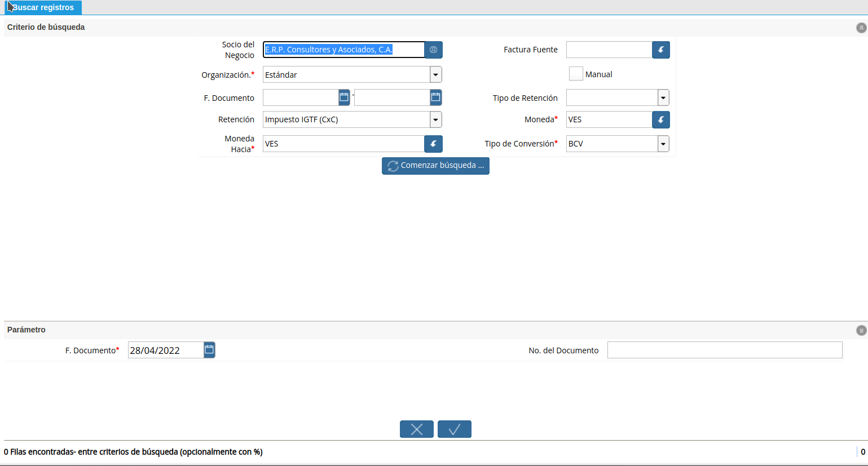Viewport: 868px width, 466px height.
Task: Click the '0 Filas encontradas' status message
Action: [133, 452]
